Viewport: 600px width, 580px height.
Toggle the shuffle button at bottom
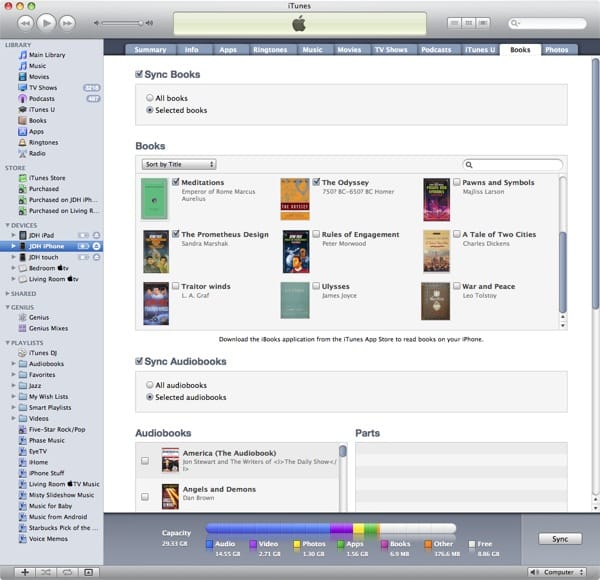click(x=46, y=572)
